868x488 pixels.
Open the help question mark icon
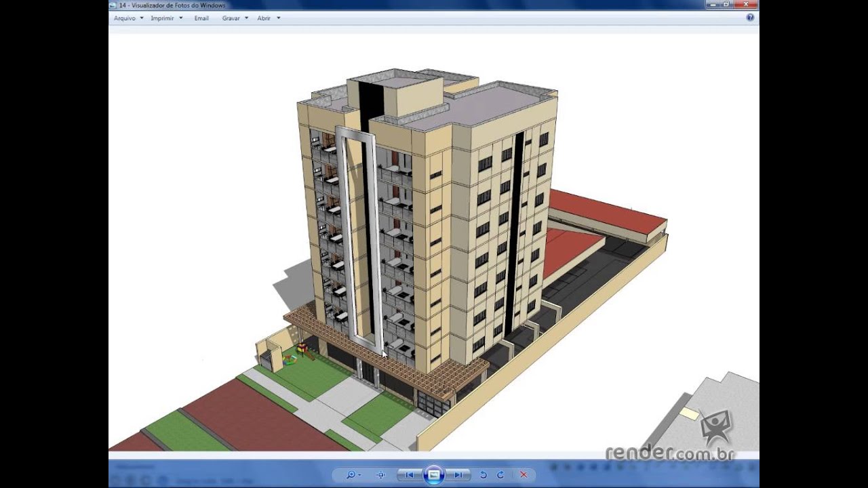tap(750, 18)
